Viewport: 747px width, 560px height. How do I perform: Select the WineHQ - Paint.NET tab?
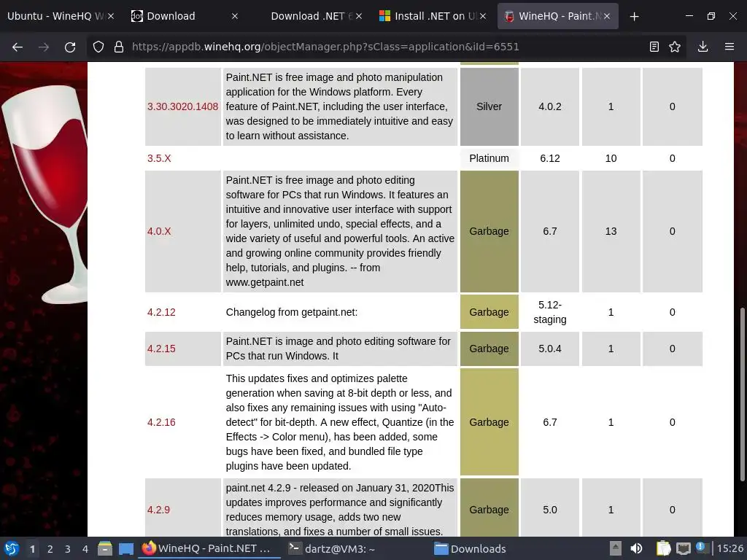pos(556,16)
